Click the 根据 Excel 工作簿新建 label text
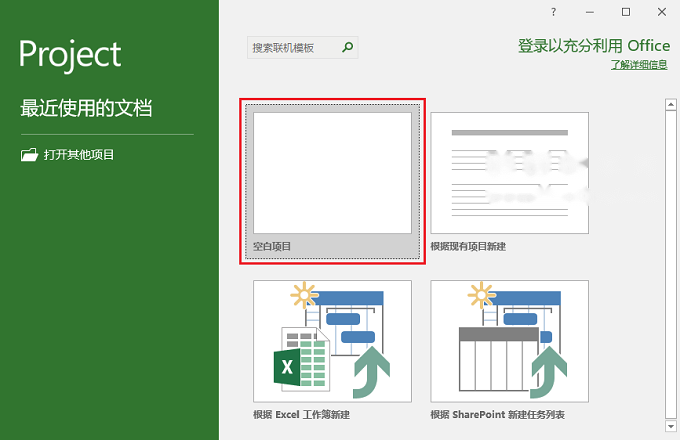 click(301, 415)
